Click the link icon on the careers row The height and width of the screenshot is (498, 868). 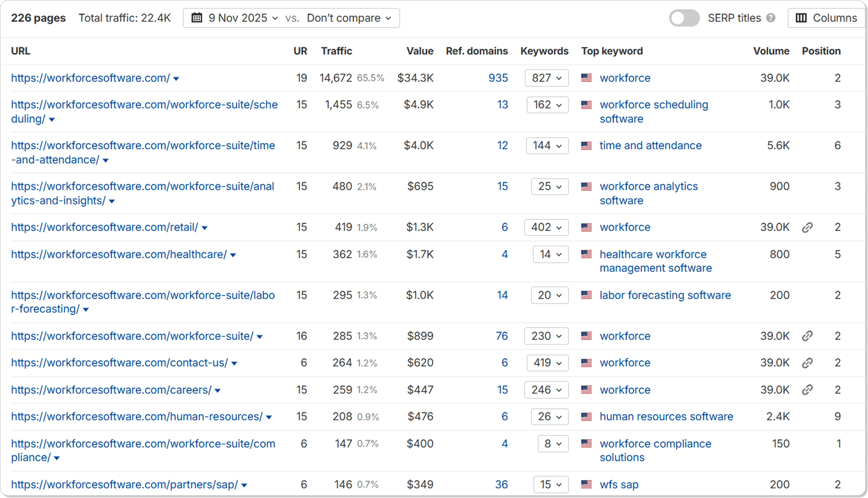(x=808, y=389)
